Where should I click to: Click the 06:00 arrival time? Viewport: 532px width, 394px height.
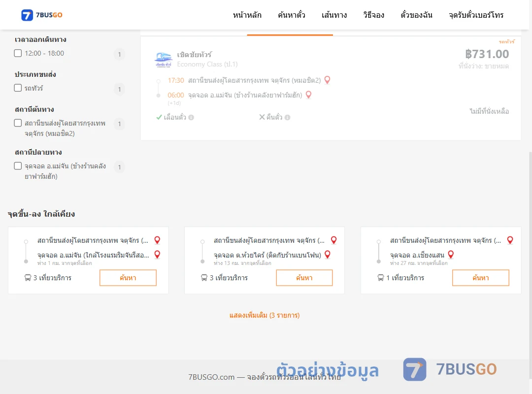[176, 96]
